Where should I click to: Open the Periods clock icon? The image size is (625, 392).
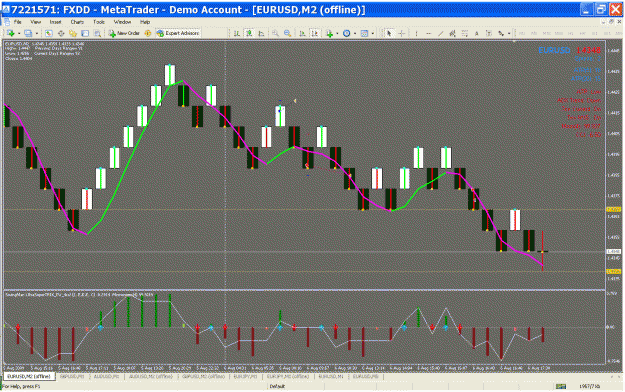point(347,33)
